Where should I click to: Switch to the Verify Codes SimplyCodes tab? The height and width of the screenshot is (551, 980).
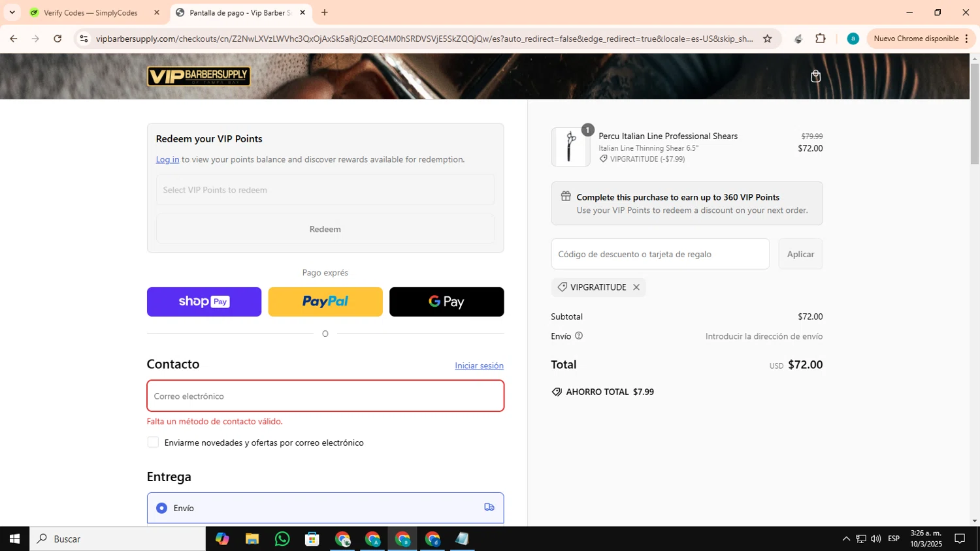pyautogui.click(x=91, y=12)
